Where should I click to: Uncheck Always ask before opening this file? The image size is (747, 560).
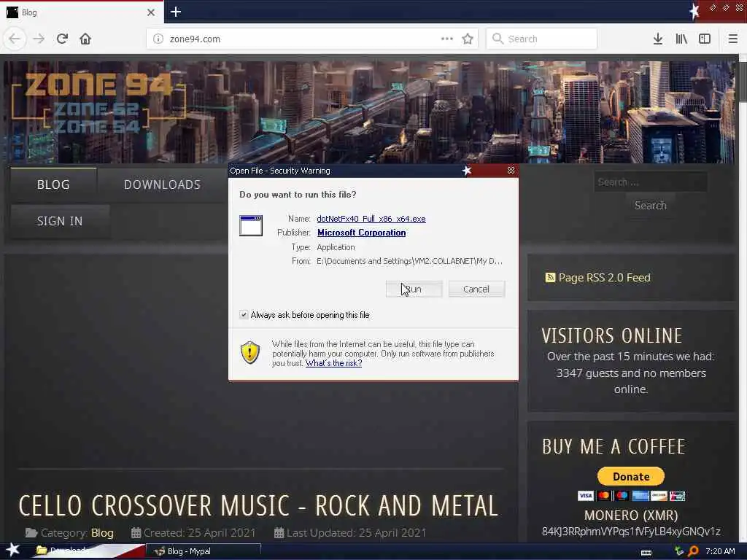pos(244,315)
